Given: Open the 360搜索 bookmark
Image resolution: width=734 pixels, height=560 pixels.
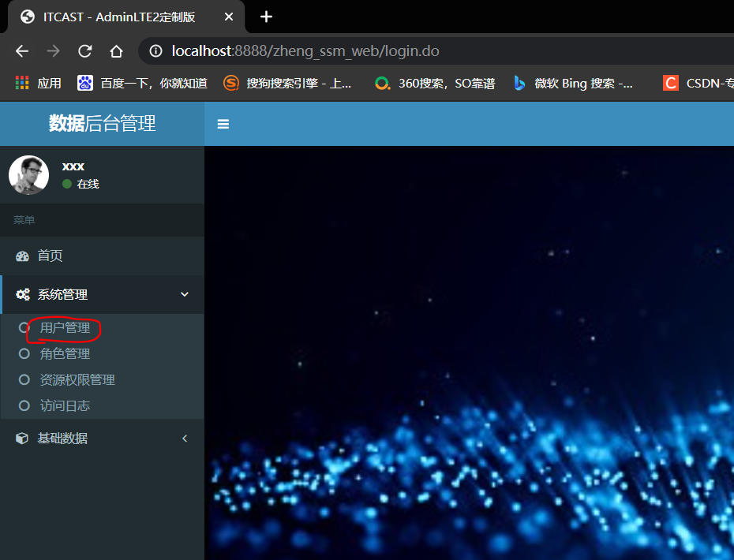Looking at the screenshot, I should (x=435, y=84).
